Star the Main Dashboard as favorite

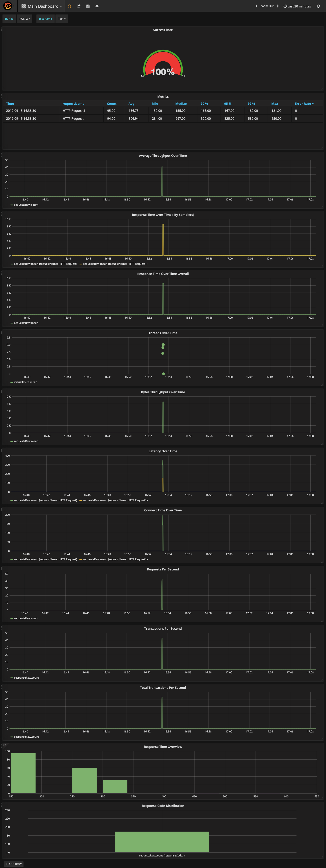70,6
